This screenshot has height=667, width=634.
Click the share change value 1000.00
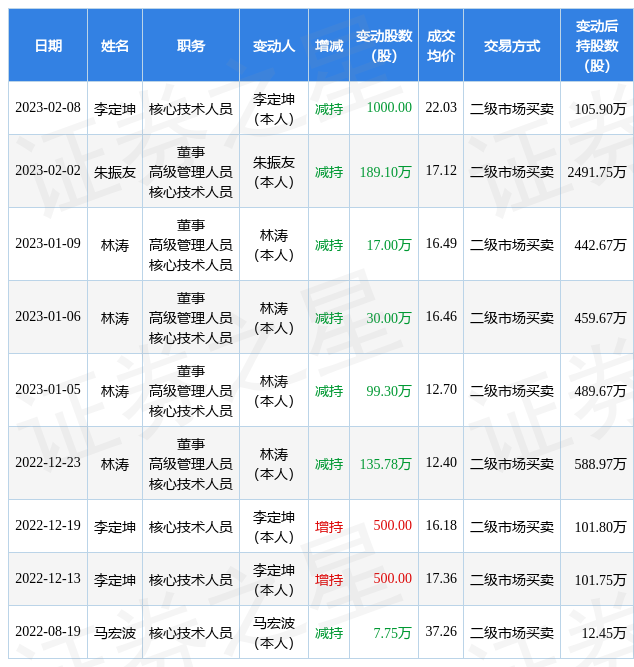(389, 108)
